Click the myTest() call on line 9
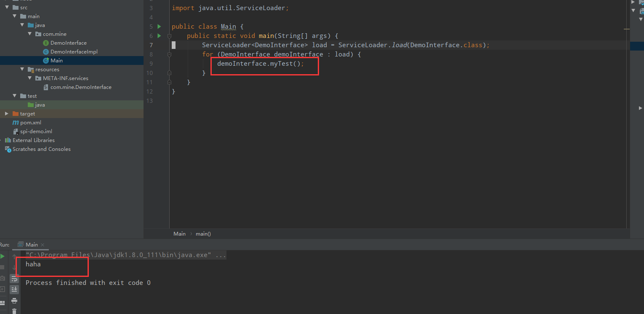Viewport: 644px width, 314px height. pyautogui.click(x=287, y=64)
